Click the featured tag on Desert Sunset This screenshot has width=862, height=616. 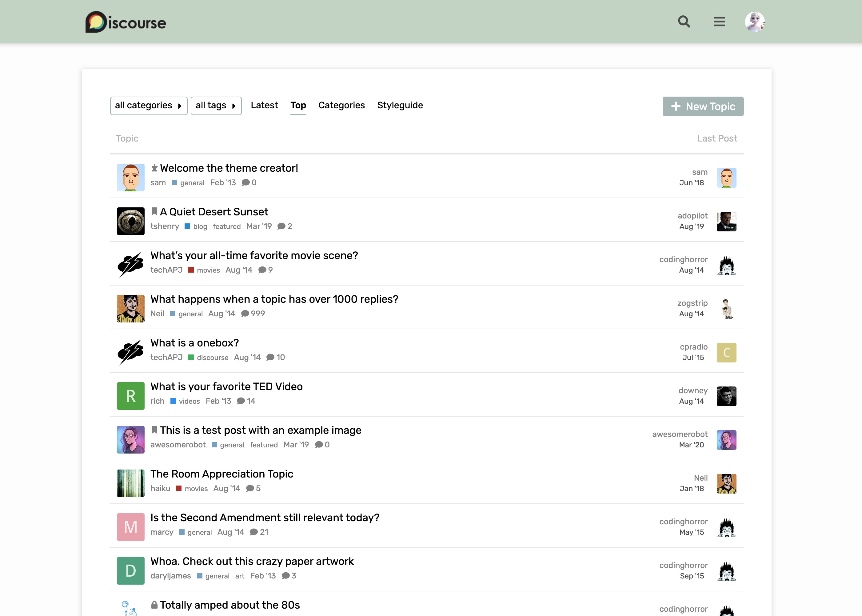point(226,226)
